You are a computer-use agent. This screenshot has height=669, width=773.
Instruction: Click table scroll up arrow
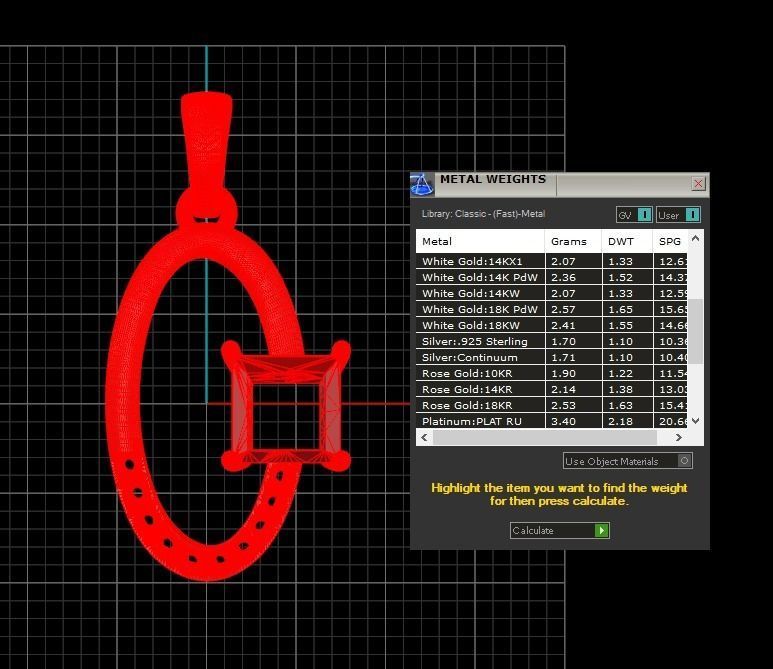pyautogui.click(x=695, y=239)
